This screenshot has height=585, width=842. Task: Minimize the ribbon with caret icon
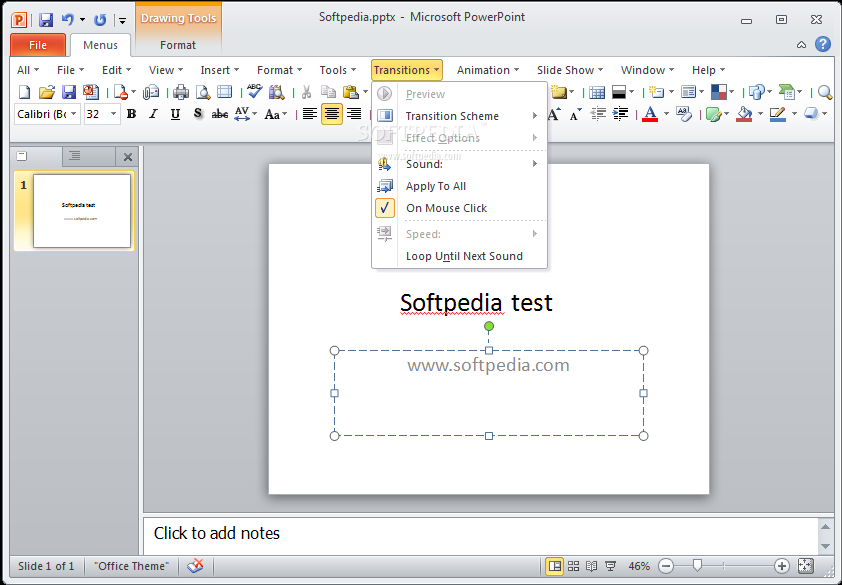[801, 45]
